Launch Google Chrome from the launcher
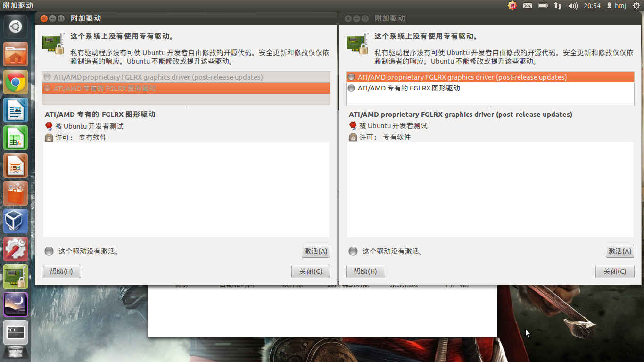The height and width of the screenshot is (362, 644). tap(16, 82)
